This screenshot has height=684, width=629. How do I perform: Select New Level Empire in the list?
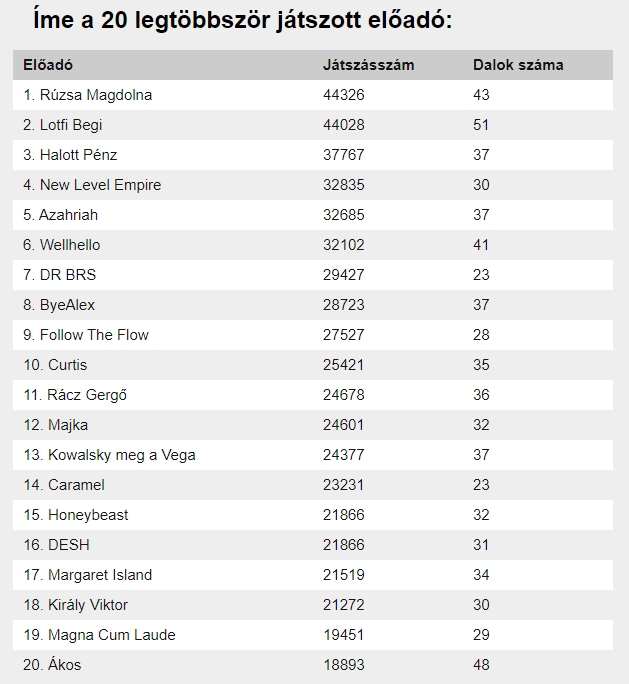[92, 185]
